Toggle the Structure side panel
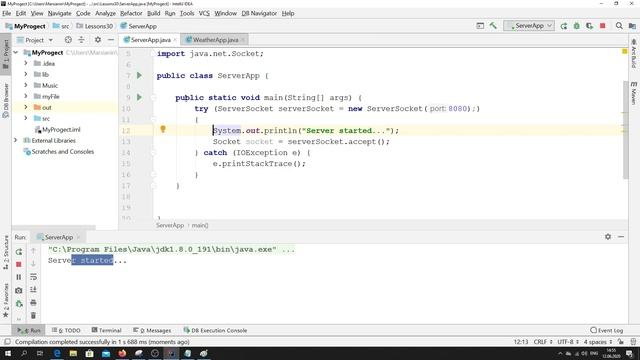 click(x=6, y=252)
